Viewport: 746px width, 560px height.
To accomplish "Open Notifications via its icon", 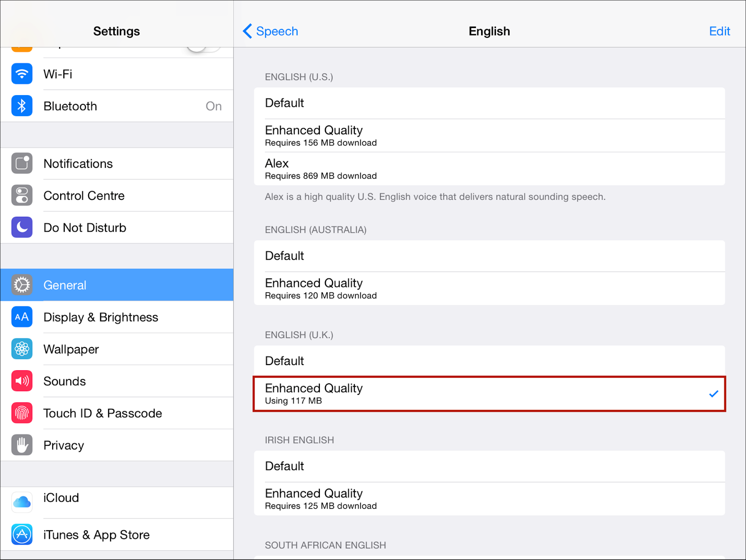I will 22,163.
